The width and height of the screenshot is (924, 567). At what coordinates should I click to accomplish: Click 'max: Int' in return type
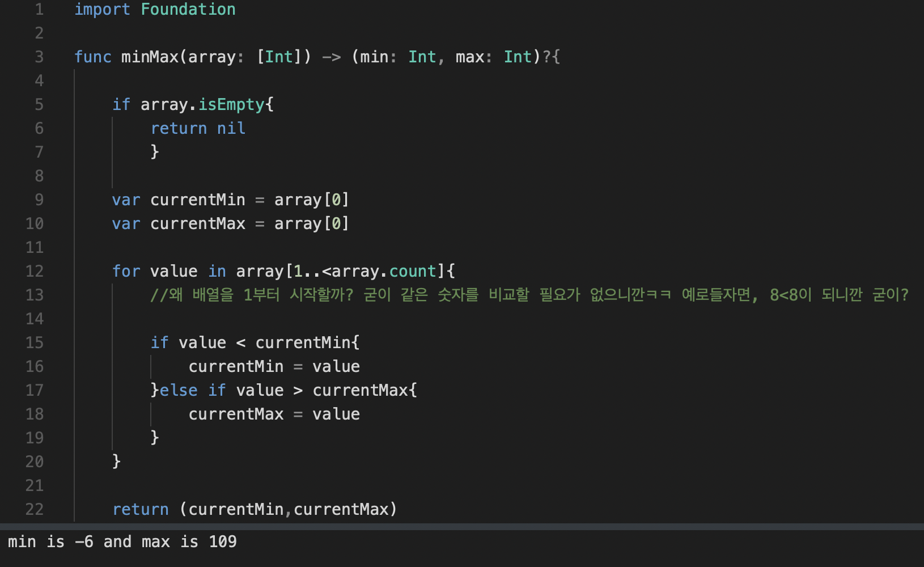pyautogui.click(x=494, y=57)
